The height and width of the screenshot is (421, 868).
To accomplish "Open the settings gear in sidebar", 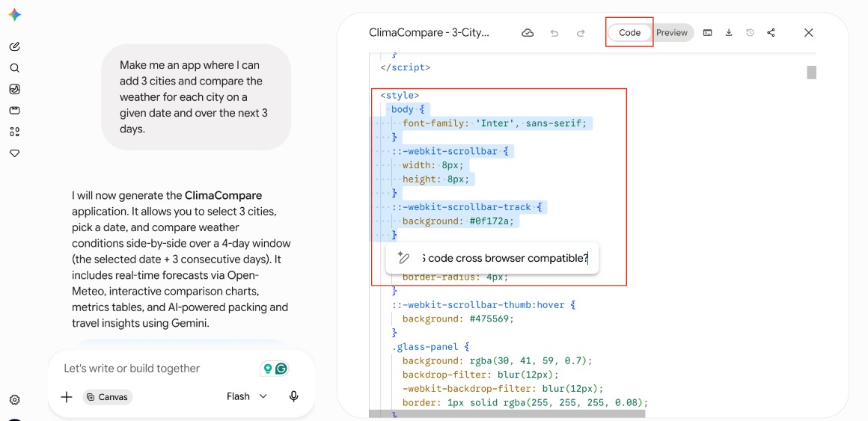I will 15,399.
